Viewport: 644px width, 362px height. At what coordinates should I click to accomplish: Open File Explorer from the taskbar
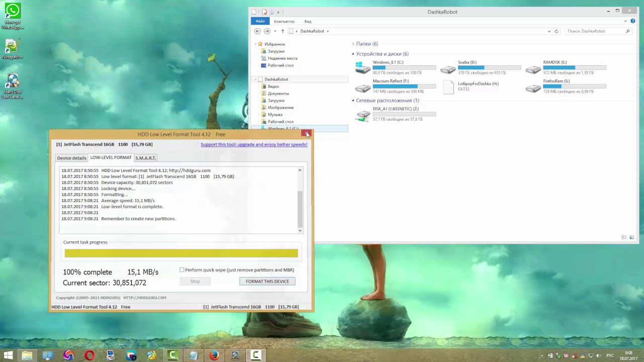click(x=27, y=355)
